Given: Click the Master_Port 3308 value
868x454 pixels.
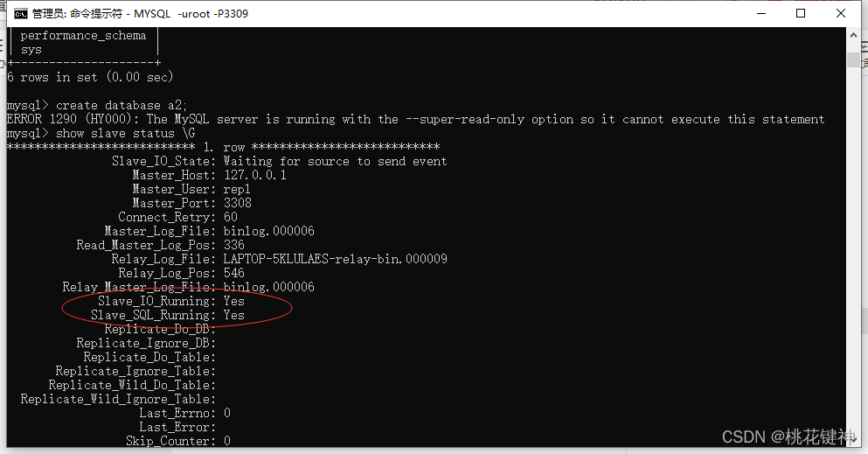Looking at the screenshot, I should [x=237, y=203].
